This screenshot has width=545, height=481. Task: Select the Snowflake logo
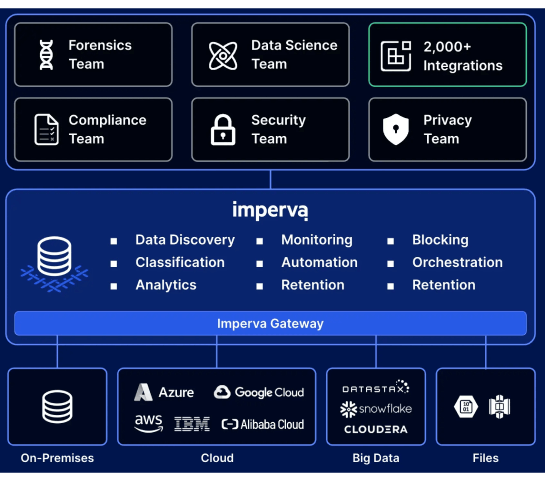coord(376,409)
